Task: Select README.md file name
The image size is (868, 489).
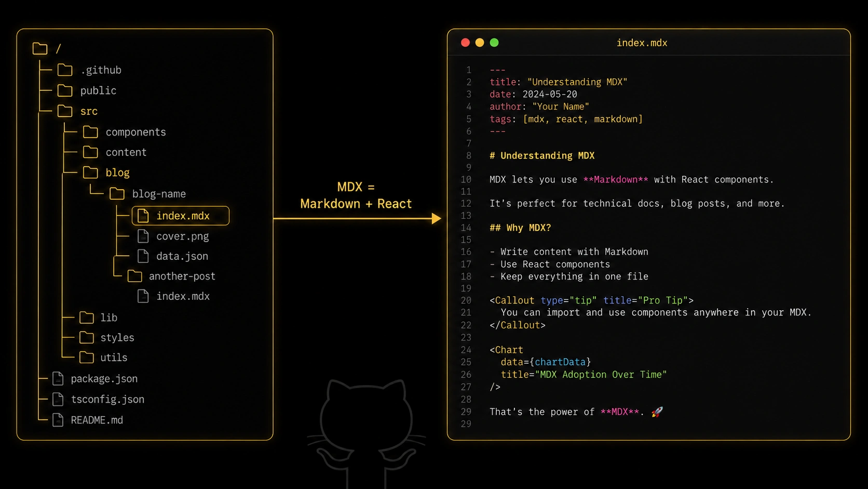Action: click(97, 420)
